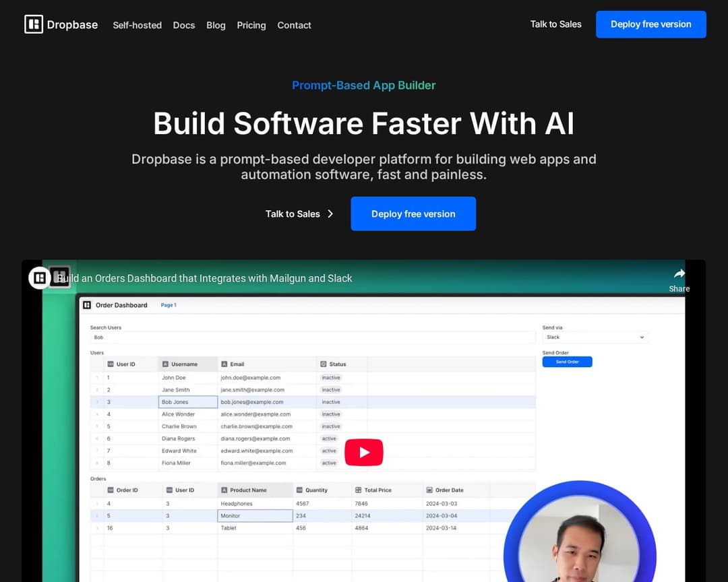Image resolution: width=728 pixels, height=582 pixels.
Task: Open the Contact page
Action: point(294,25)
